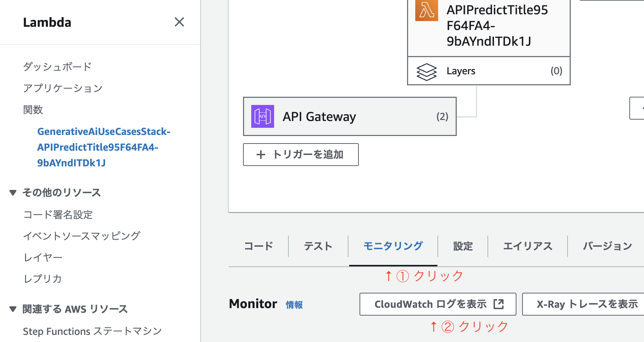Click X-Ray トレースを表示 button

586,304
